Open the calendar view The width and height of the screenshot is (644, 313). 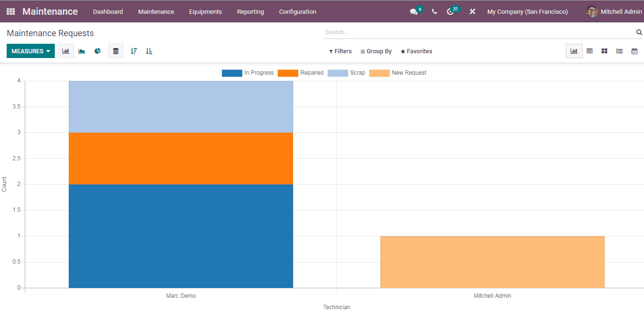coord(634,51)
